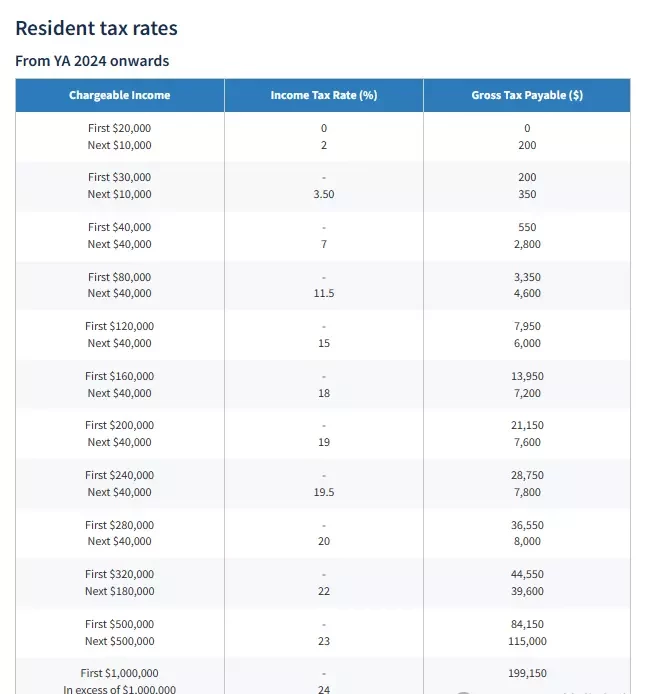Click the 11.5 percent rate cell
Screen dimensions: 657x694
pyautogui.click(x=324, y=293)
